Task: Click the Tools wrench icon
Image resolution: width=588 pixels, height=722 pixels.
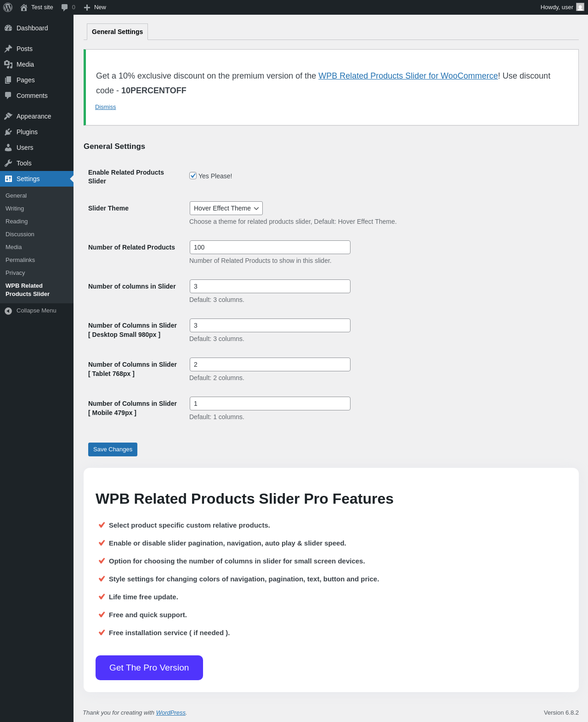Action: tap(8, 163)
